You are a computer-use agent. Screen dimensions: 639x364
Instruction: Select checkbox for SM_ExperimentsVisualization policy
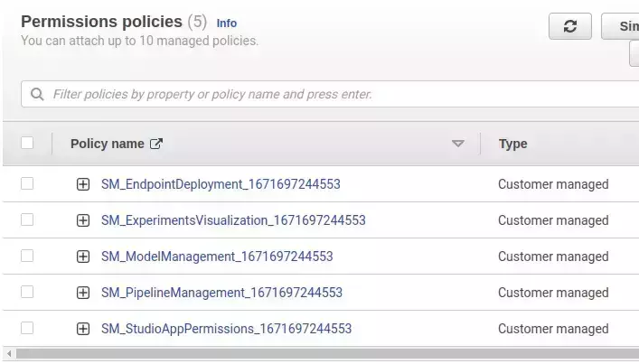(27, 219)
